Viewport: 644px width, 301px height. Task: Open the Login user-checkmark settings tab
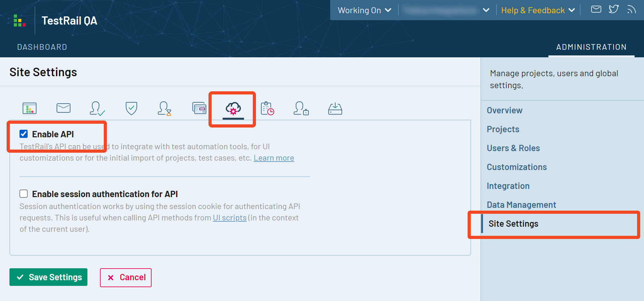[x=97, y=108]
